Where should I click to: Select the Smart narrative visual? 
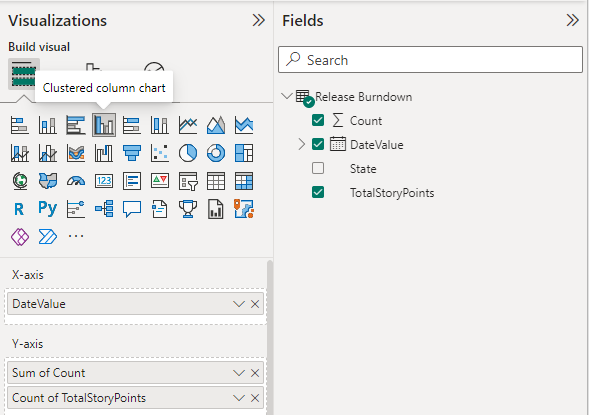click(160, 209)
